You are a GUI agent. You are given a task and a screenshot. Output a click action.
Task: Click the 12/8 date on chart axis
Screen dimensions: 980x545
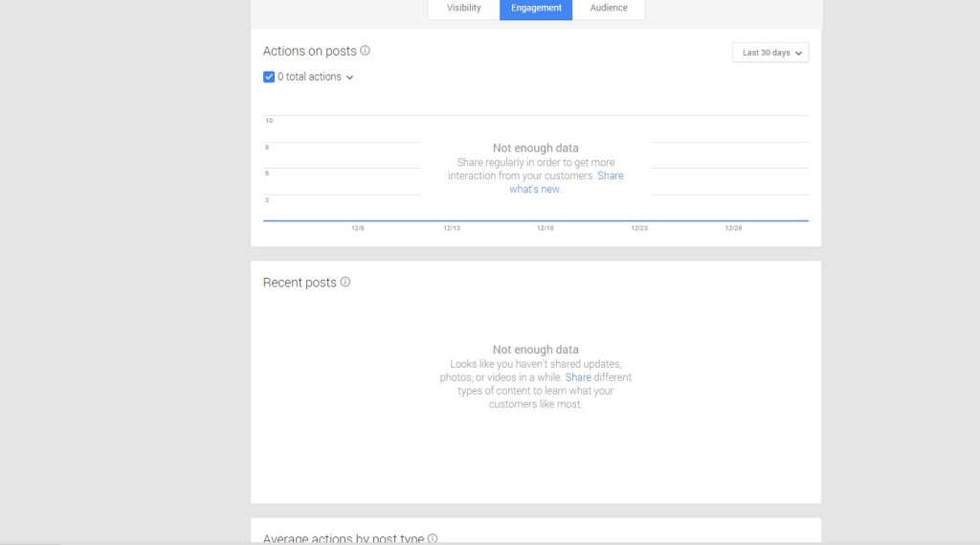358,228
